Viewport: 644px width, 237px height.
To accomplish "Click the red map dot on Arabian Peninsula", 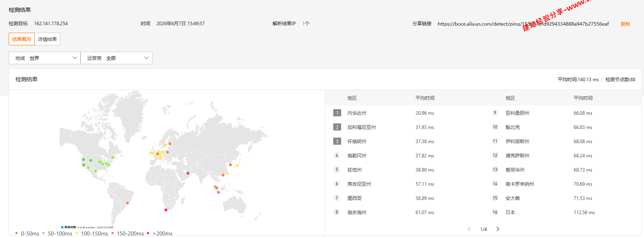I will [188, 173].
